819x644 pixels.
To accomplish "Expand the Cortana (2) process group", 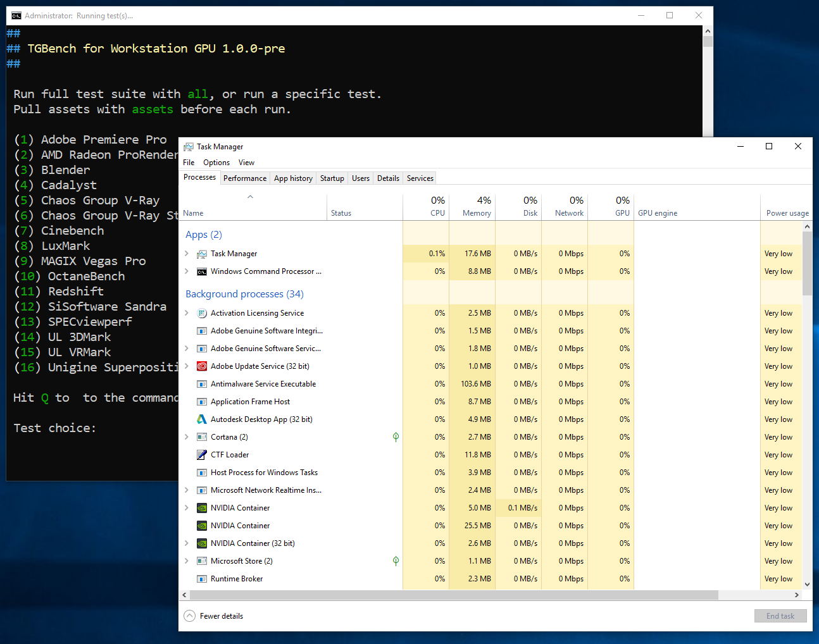I will click(187, 437).
